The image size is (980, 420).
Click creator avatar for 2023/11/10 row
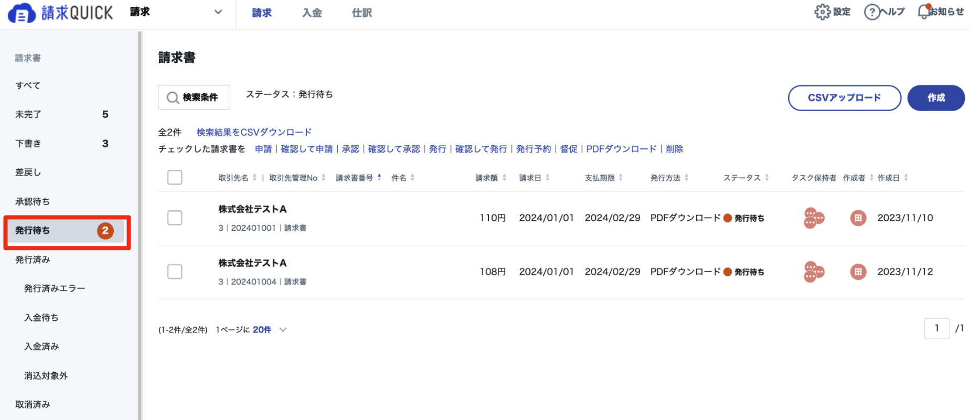click(858, 218)
